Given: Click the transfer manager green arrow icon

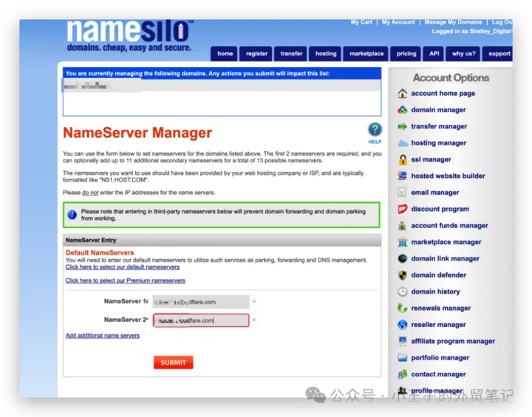Looking at the screenshot, I should point(403,126).
